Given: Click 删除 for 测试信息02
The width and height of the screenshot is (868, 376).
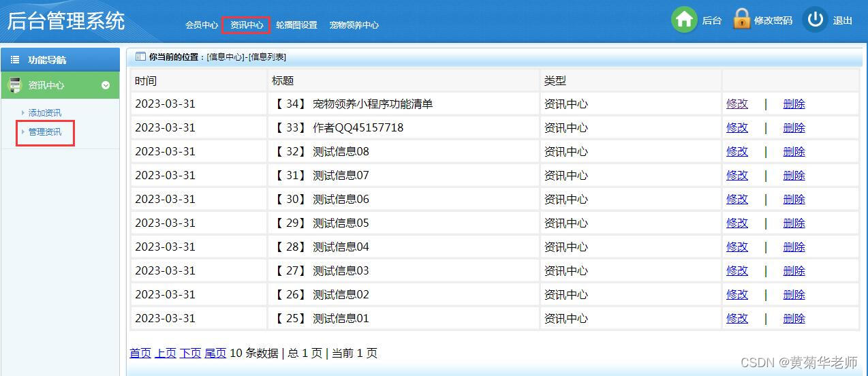Looking at the screenshot, I should [794, 294].
